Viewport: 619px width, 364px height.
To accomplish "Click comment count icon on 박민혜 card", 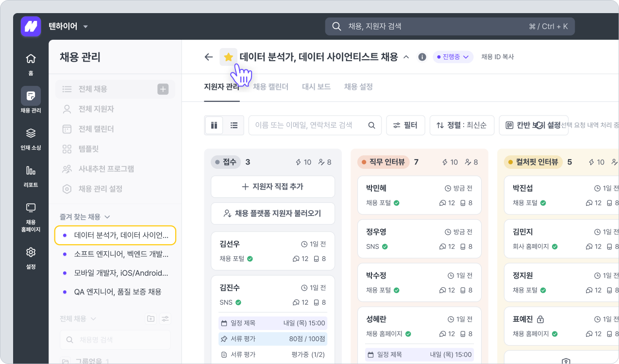I will 442,203.
